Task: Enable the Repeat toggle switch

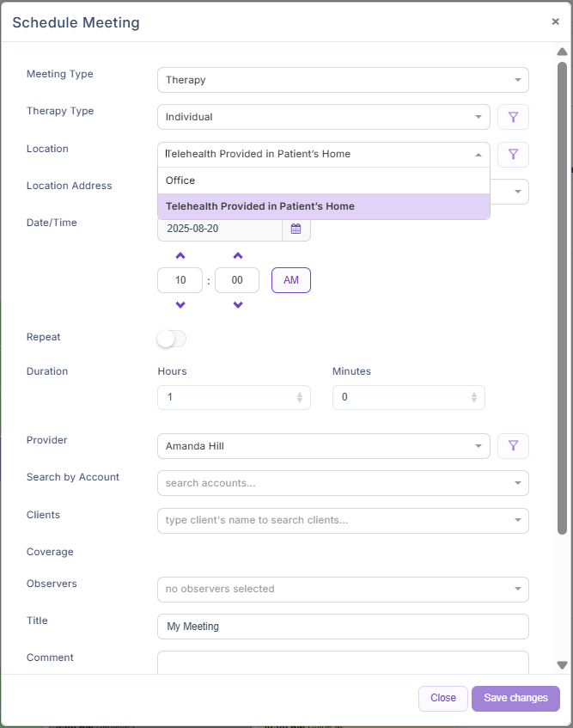Action: point(171,339)
